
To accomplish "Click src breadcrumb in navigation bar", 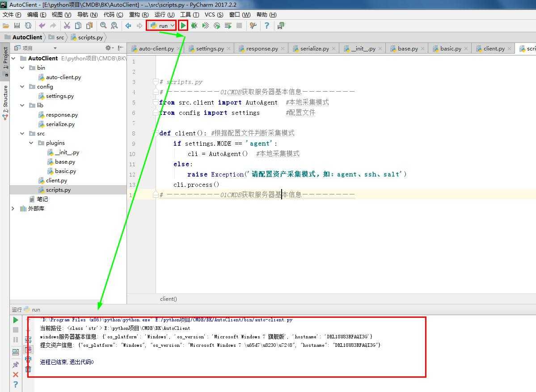I will click(x=56, y=37).
